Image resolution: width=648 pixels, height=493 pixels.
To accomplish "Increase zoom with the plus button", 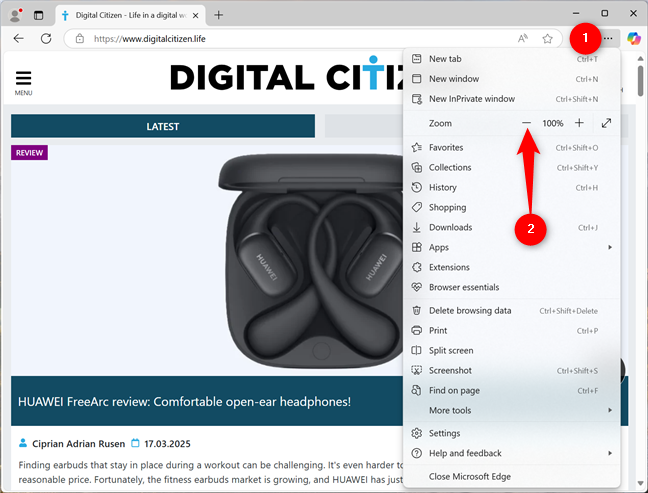I will click(579, 123).
